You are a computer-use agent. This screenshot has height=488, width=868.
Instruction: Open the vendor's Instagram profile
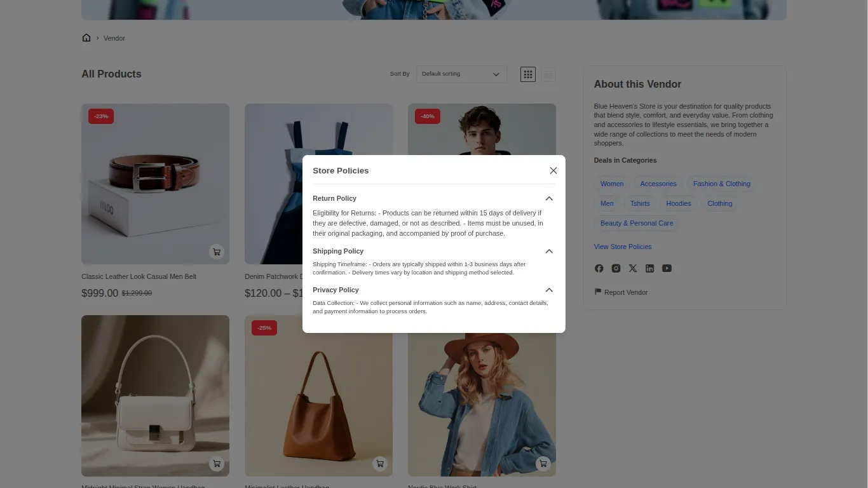pos(616,268)
